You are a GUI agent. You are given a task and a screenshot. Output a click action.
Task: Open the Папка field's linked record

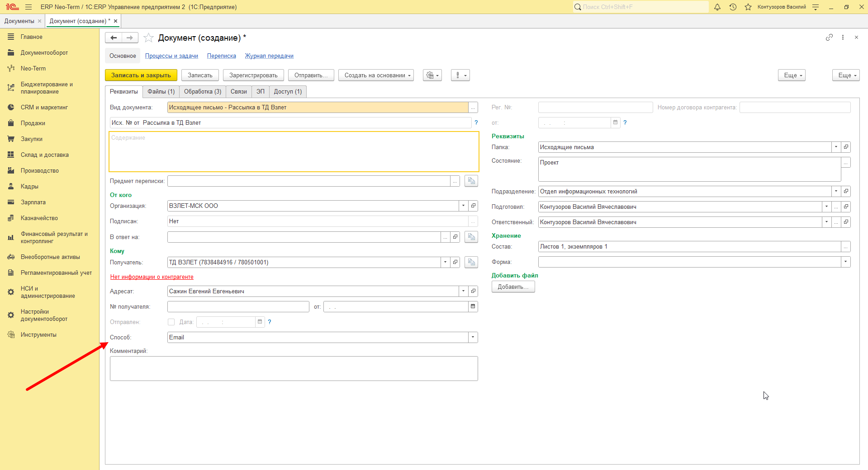[846, 147]
